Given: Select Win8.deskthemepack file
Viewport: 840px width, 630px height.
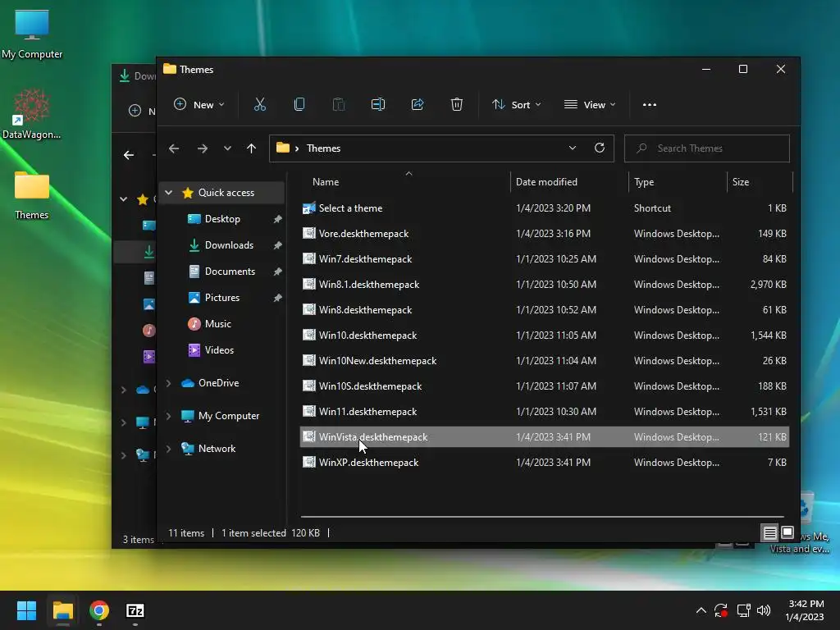Looking at the screenshot, I should point(545,309).
